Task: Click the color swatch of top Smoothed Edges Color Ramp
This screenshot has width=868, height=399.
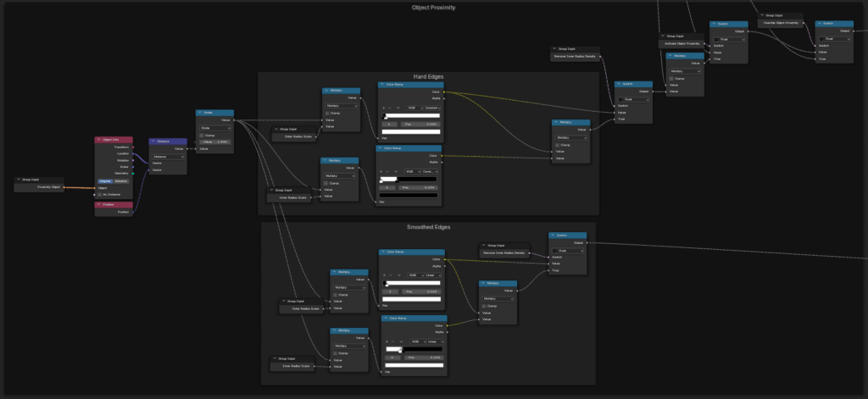Action: pos(411,299)
